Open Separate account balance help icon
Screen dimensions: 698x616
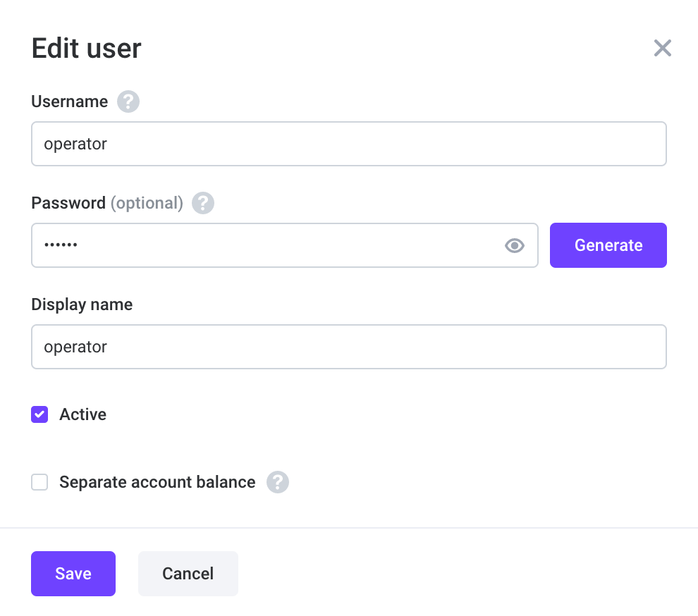point(278,482)
